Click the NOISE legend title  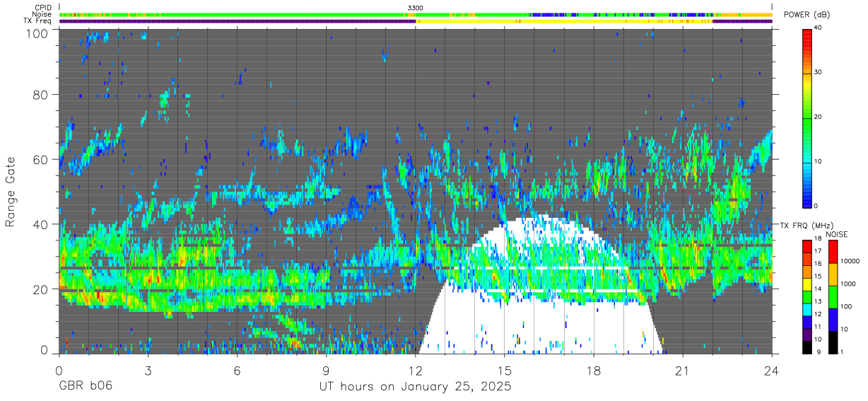pyautogui.click(x=837, y=234)
